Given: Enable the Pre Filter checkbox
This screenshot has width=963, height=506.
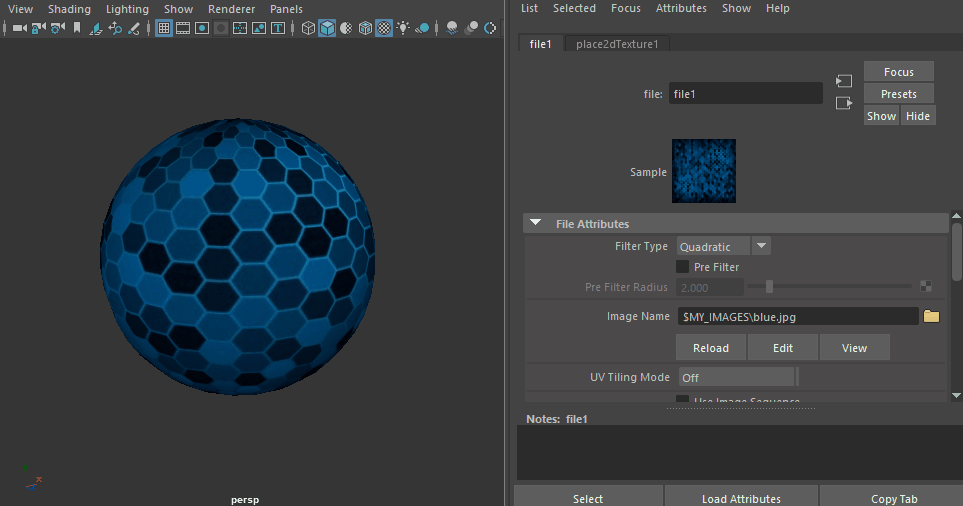Looking at the screenshot, I should pyautogui.click(x=682, y=267).
